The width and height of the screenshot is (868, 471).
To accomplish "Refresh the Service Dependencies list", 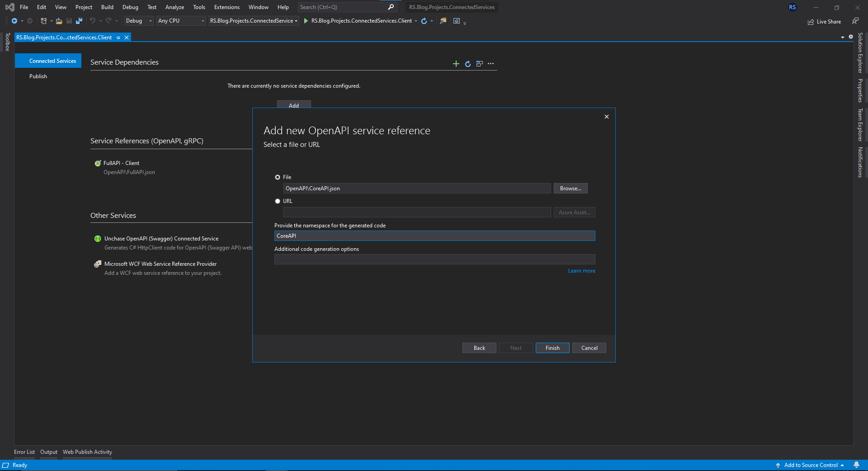I will [468, 64].
